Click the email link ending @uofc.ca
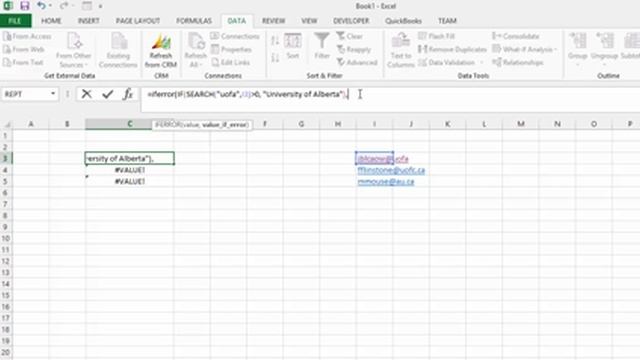 click(x=391, y=170)
